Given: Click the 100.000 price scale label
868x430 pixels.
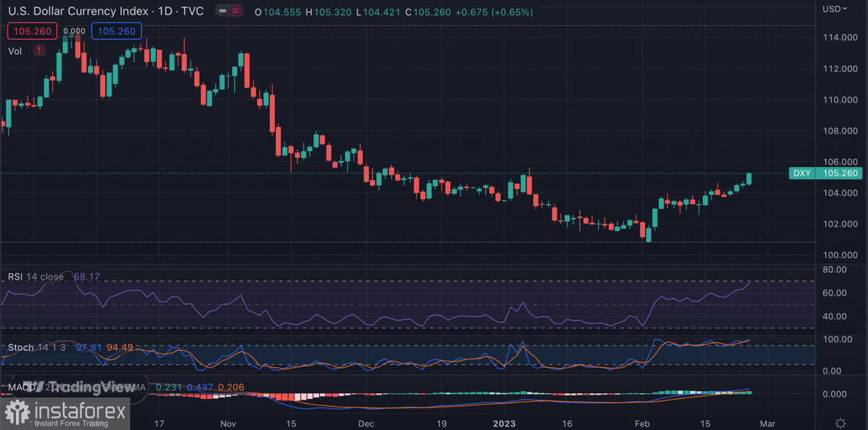Looking at the screenshot, I should click(839, 255).
